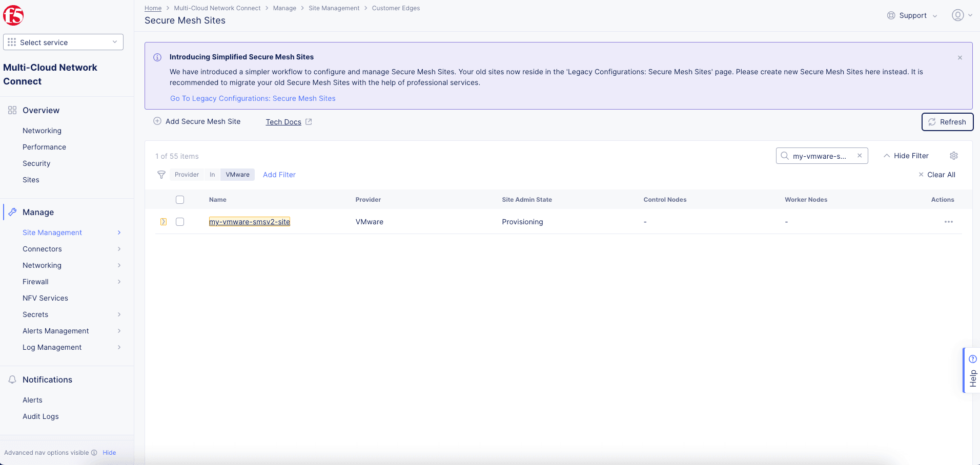
Task: Click the external link icon beside Tech Docs
Action: 309,122
